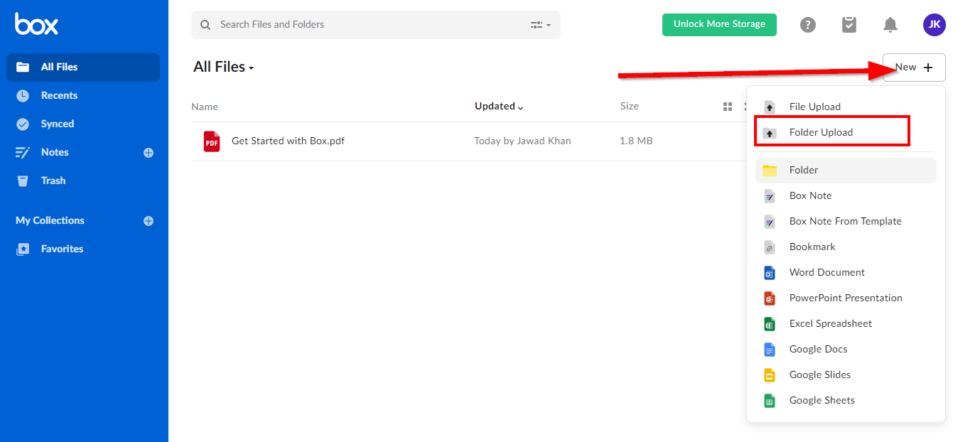
Task: Click the PDF file icon
Action: coord(212,141)
